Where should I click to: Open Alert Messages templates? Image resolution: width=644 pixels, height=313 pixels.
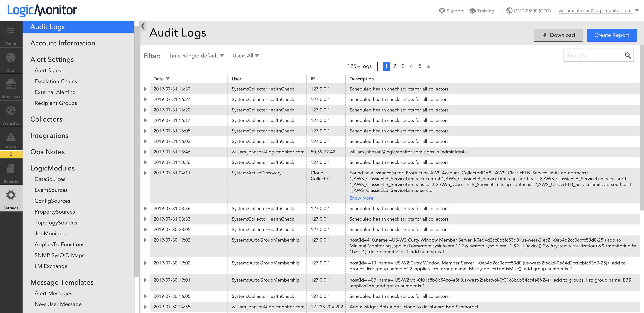(x=53, y=293)
